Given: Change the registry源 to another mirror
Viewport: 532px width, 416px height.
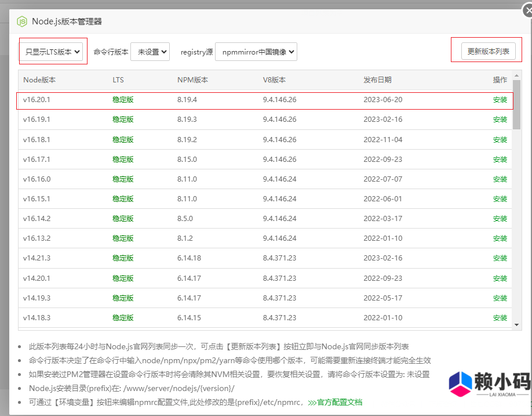Looking at the screenshot, I should click(x=256, y=51).
